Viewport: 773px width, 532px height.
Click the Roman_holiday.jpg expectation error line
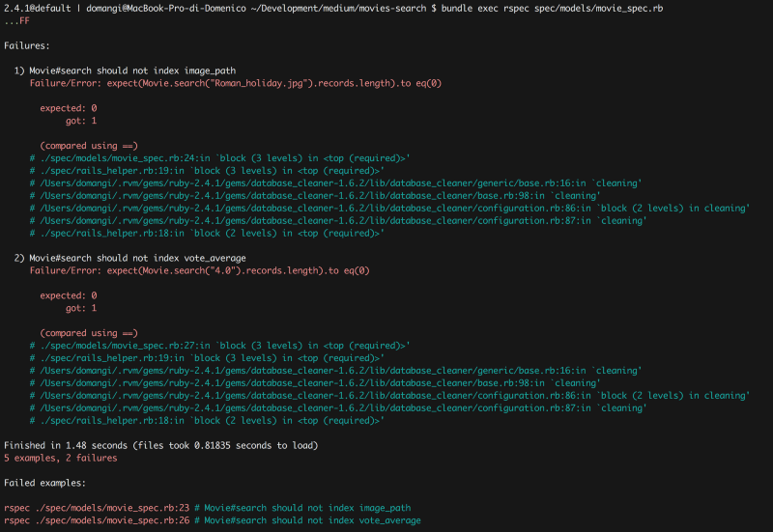(236, 83)
